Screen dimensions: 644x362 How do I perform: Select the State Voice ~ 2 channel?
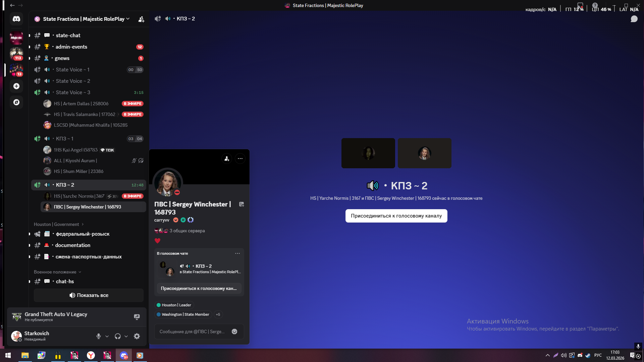pyautogui.click(x=73, y=81)
